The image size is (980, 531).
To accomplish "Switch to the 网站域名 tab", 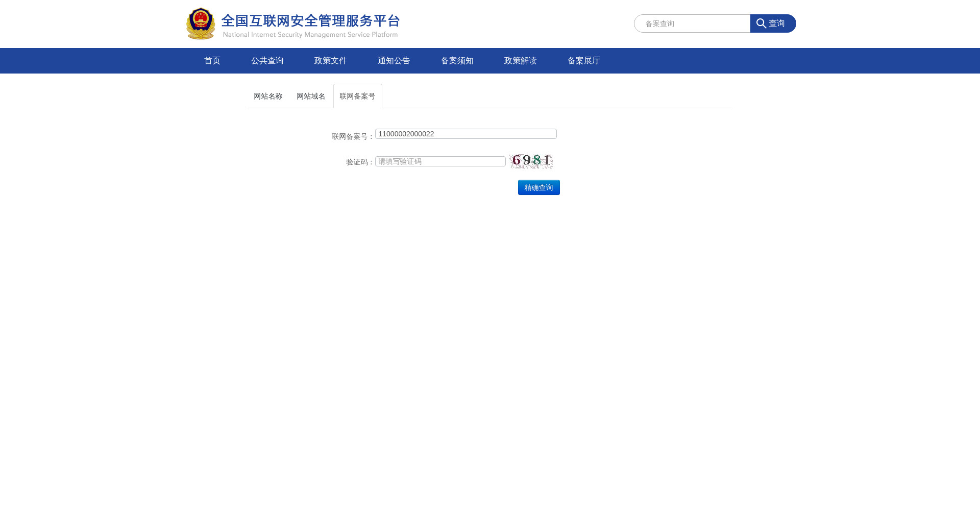I will 311,96.
